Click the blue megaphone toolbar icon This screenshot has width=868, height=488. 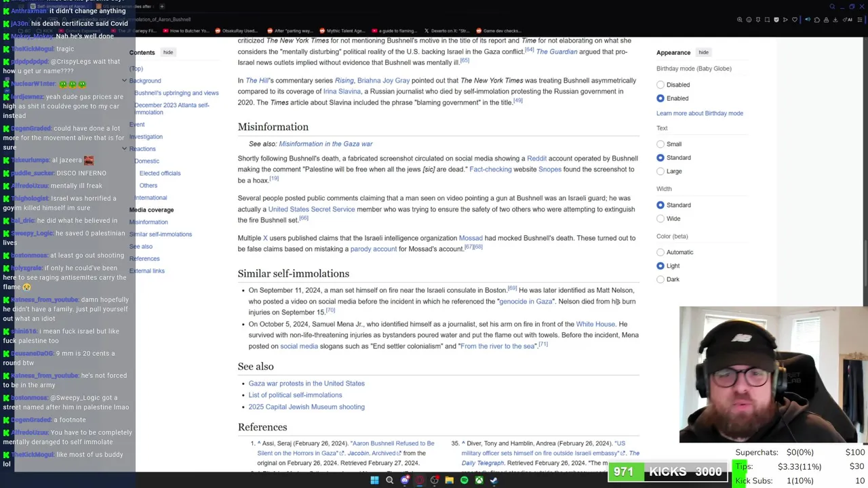(x=808, y=19)
